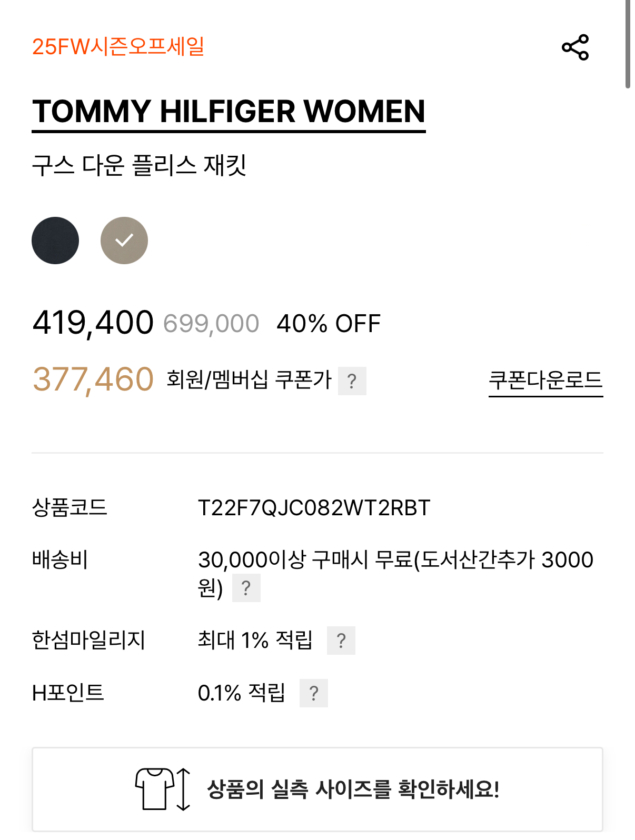Click the discounted price 419,400

(92, 323)
